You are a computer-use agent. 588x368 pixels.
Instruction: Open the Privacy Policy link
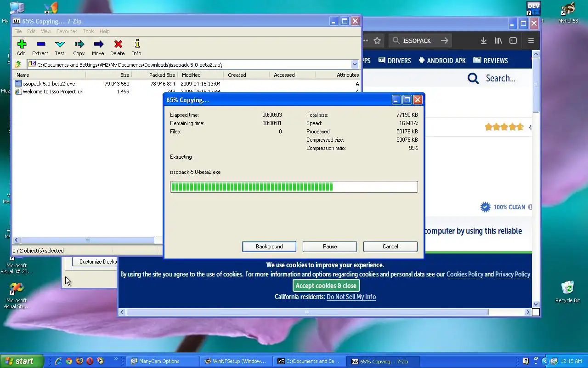[513, 274]
